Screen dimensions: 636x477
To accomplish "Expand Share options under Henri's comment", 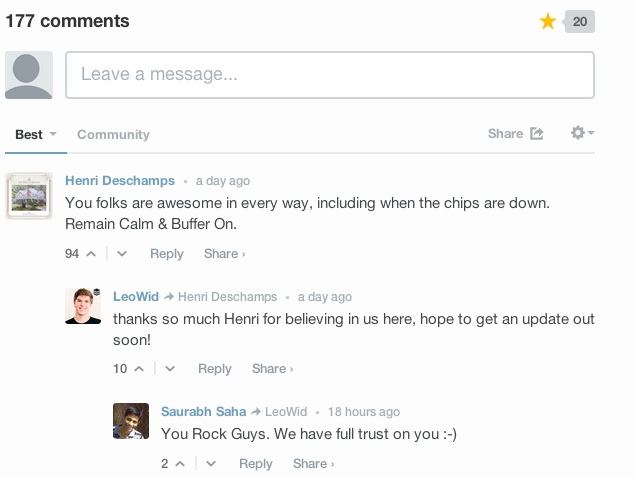I will tap(224, 254).
